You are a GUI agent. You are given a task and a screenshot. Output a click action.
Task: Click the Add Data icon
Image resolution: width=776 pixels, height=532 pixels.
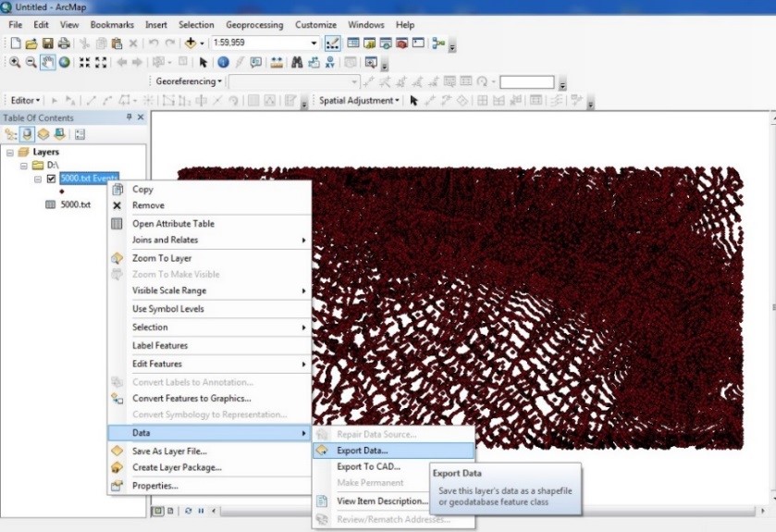point(191,43)
